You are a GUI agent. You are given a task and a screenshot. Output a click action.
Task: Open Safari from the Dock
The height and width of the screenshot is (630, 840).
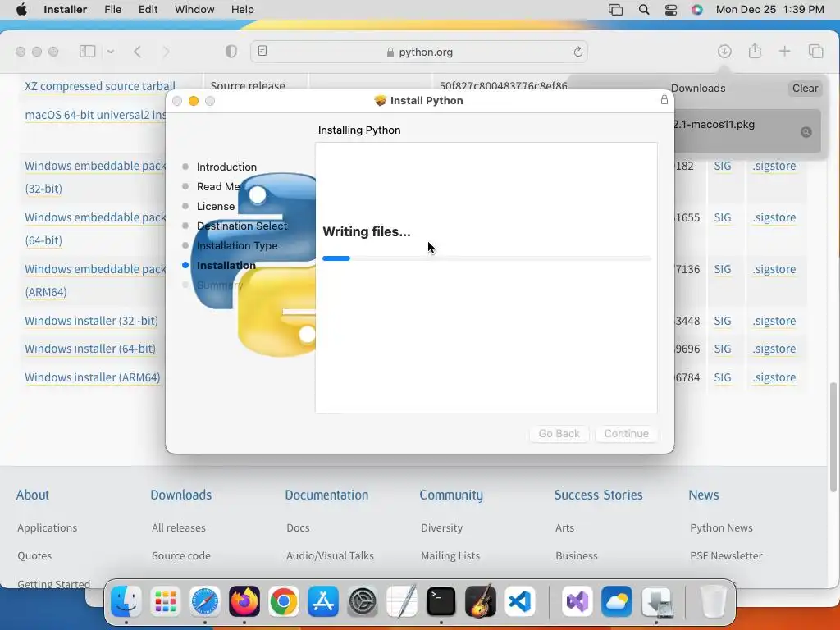(204, 601)
